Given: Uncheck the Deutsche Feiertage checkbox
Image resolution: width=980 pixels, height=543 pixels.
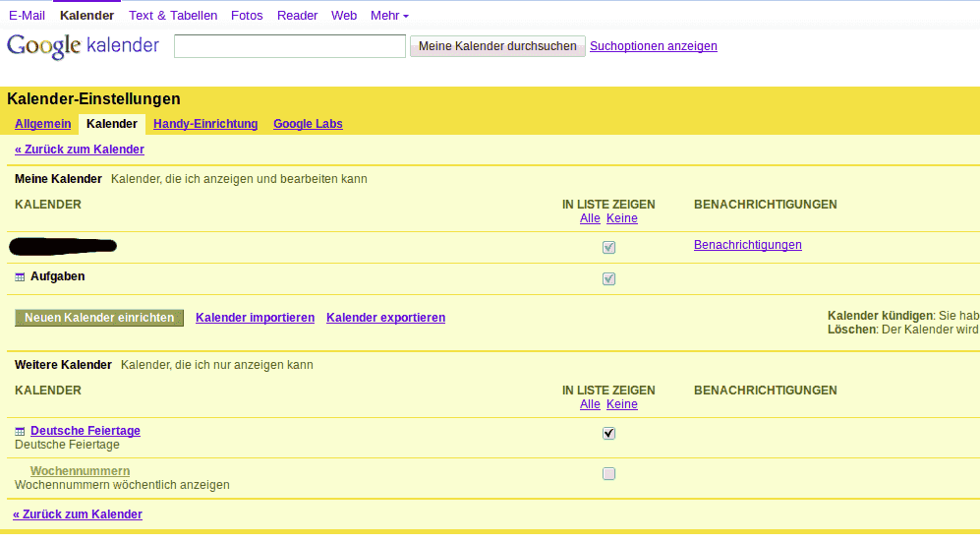Looking at the screenshot, I should [x=608, y=433].
